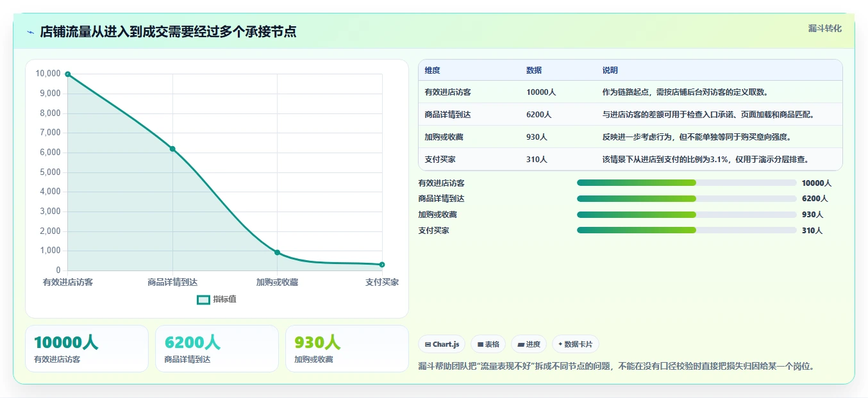Click the 商品详情到达 progress bar
Image resolution: width=868 pixels, height=398 pixels.
pyautogui.click(x=687, y=199)
